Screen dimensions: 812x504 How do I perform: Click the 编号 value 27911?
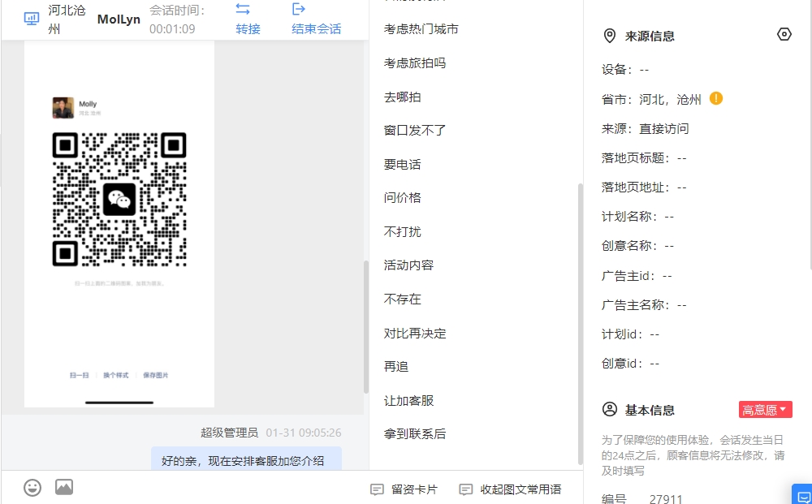pyautogui.click(x=666, y=499)
